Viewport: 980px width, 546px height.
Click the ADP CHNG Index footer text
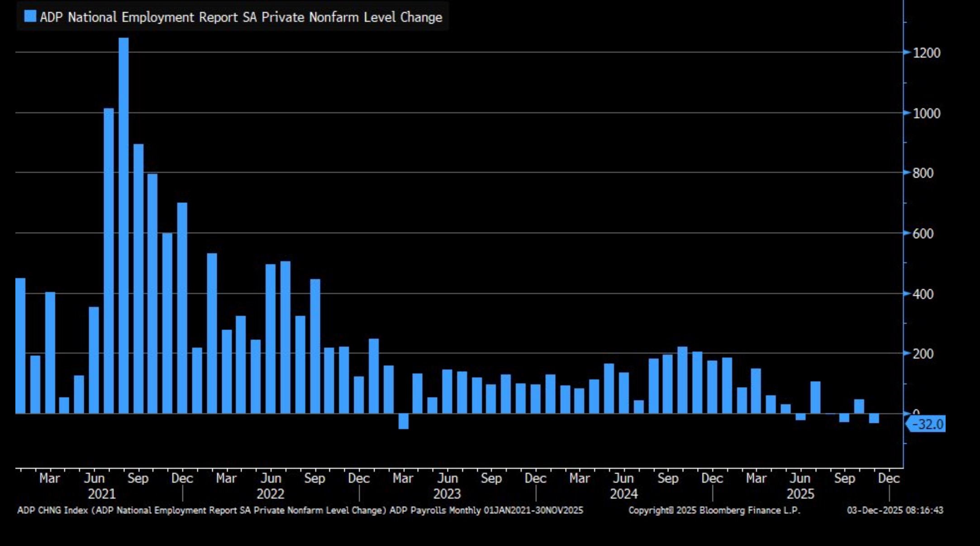300,510
